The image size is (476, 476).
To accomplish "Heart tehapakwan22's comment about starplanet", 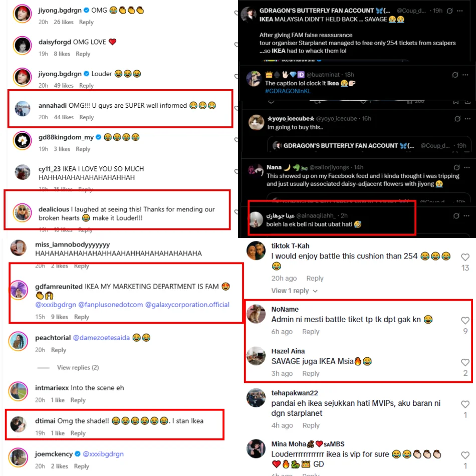I will [x=465, y=404].
